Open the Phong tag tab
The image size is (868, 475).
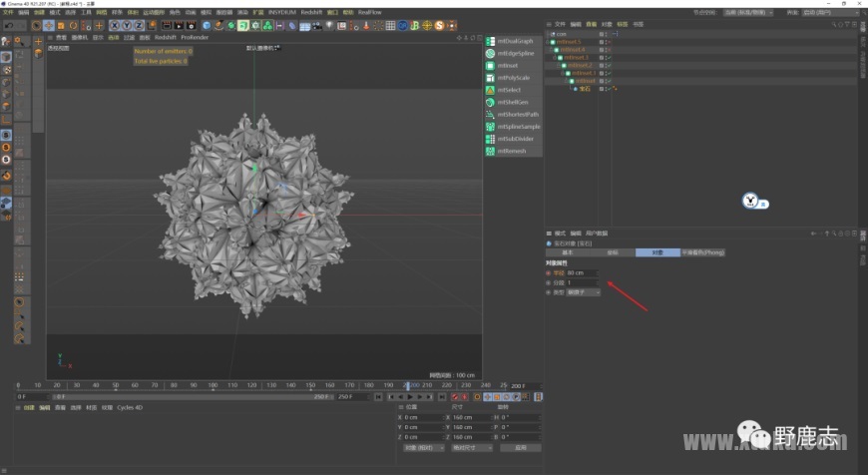(x=703, y=252)
